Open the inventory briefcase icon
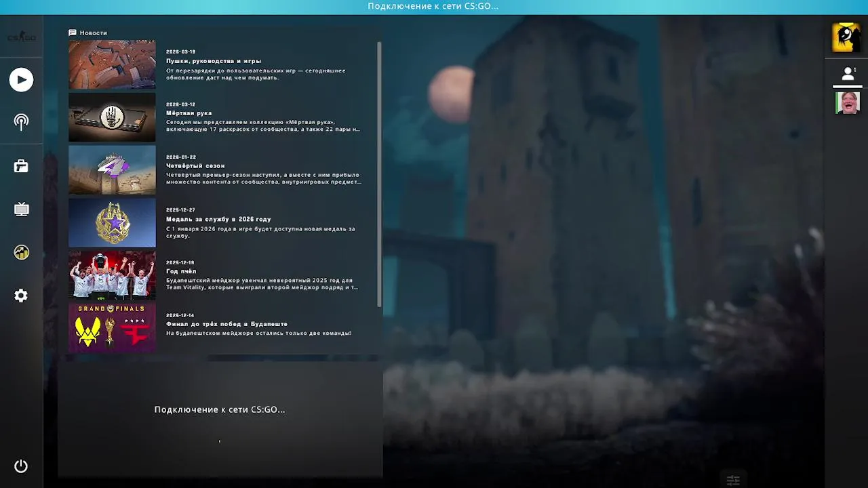868x488 pixels. [21, 166]
